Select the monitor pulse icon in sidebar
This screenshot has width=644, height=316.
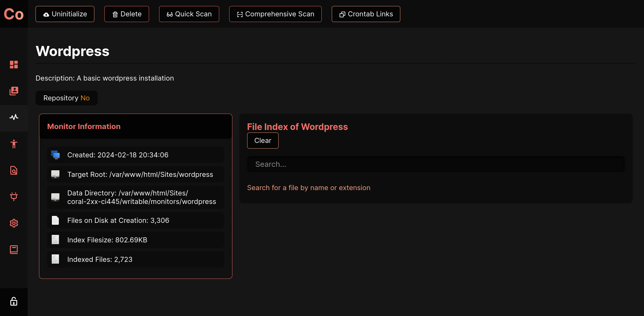14,117
